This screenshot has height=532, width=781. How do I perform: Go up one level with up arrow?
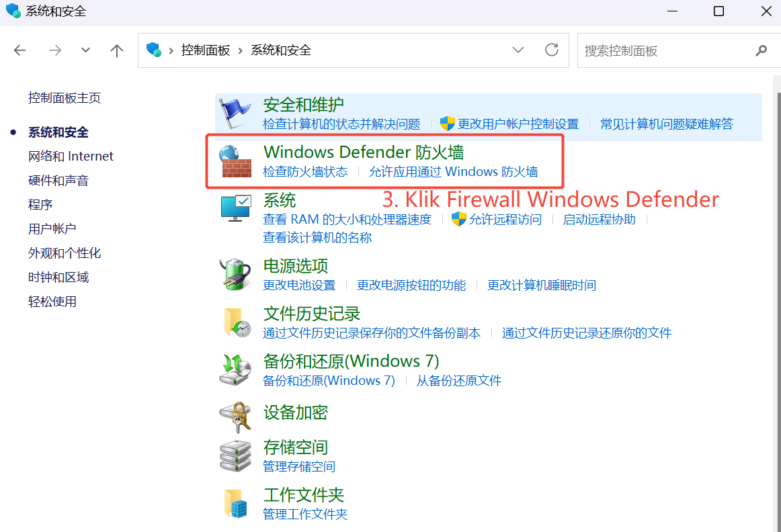tap(116, 50)
